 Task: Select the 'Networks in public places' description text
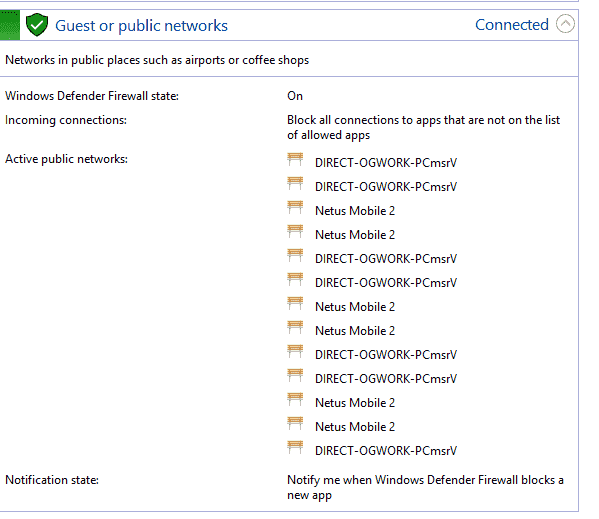pos(157,60)
